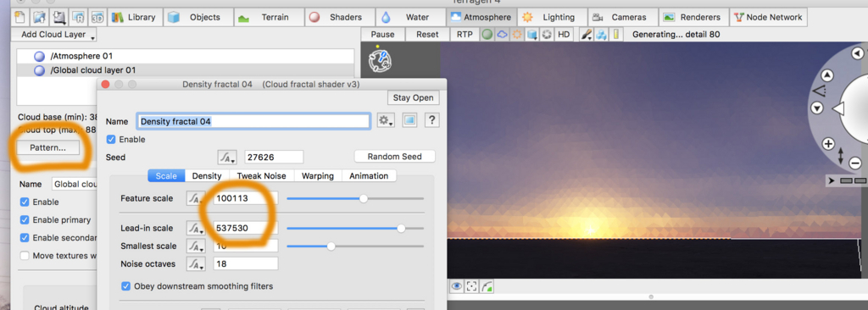Open the Render View (R) icon

click(x=79, y=17)
